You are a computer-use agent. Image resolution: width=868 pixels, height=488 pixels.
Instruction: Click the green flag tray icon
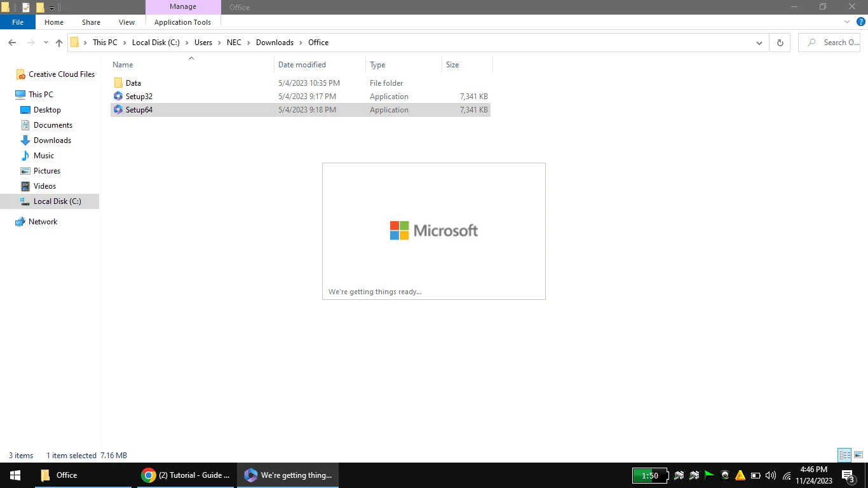pos(709,475)
